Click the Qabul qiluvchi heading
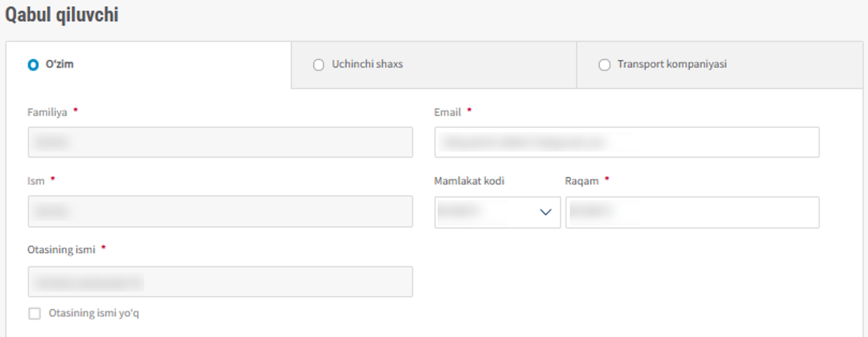The width and height of the screenshot is (868, 337). (61, 15)
